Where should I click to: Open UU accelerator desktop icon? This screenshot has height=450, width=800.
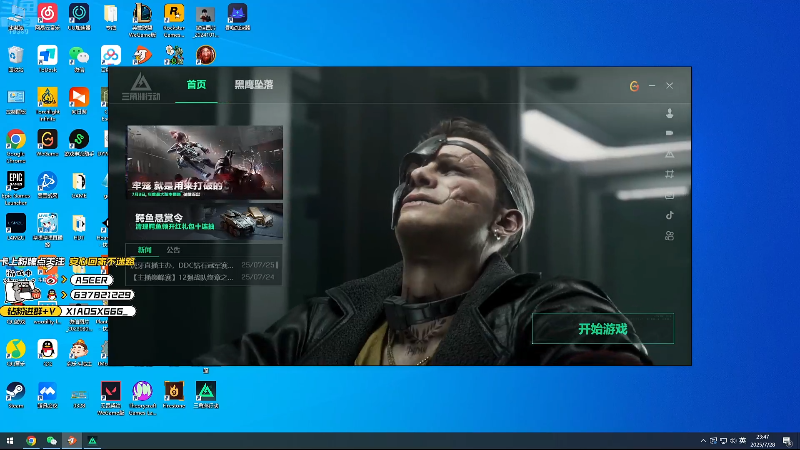tap(79, 17)
